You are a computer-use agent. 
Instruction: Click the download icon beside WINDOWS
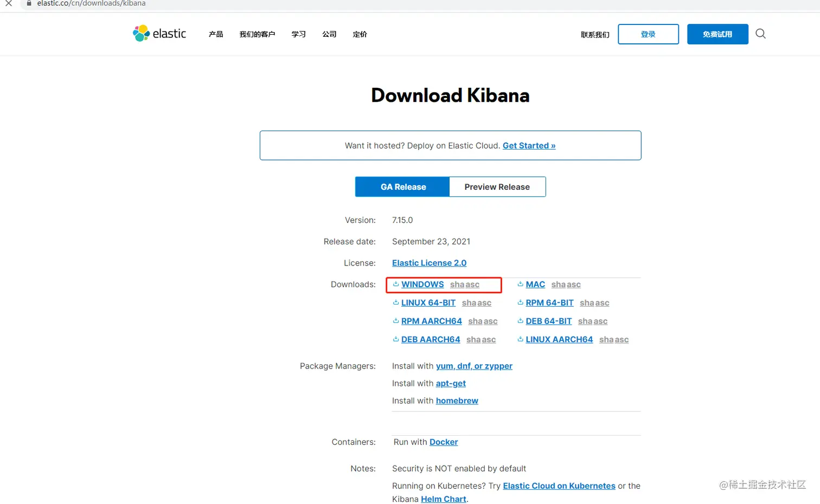(x=396, y=284)
